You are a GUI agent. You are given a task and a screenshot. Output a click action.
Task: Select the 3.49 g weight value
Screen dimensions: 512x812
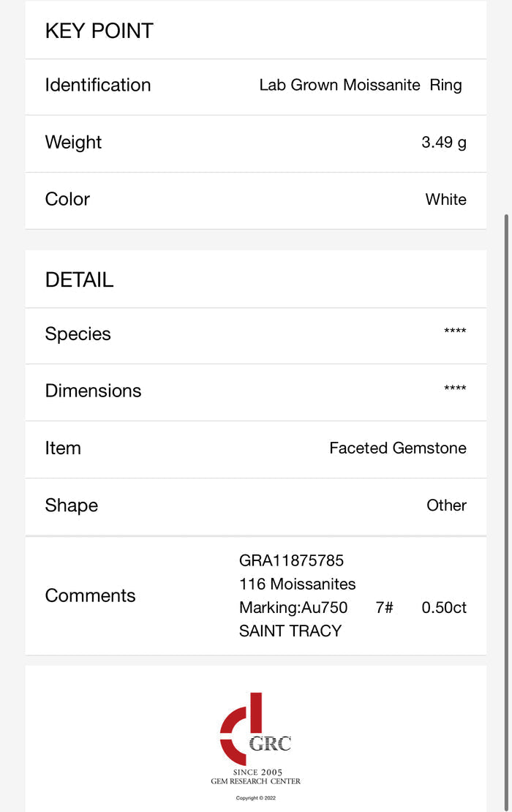click(443, 143)
